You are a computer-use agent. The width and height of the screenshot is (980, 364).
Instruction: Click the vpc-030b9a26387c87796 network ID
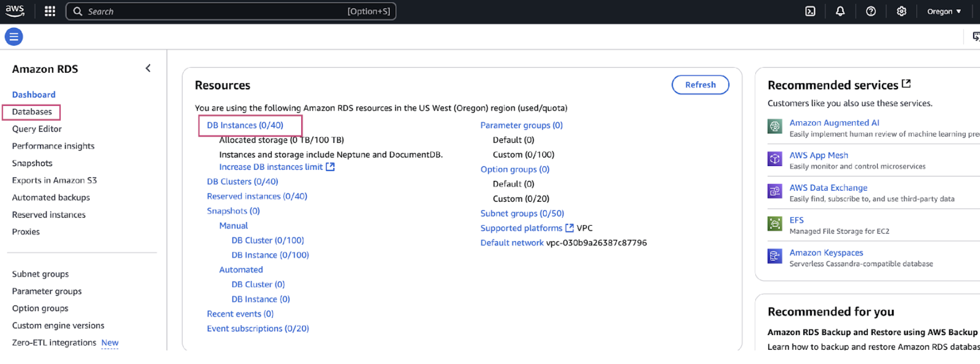[x=597, y=243]
